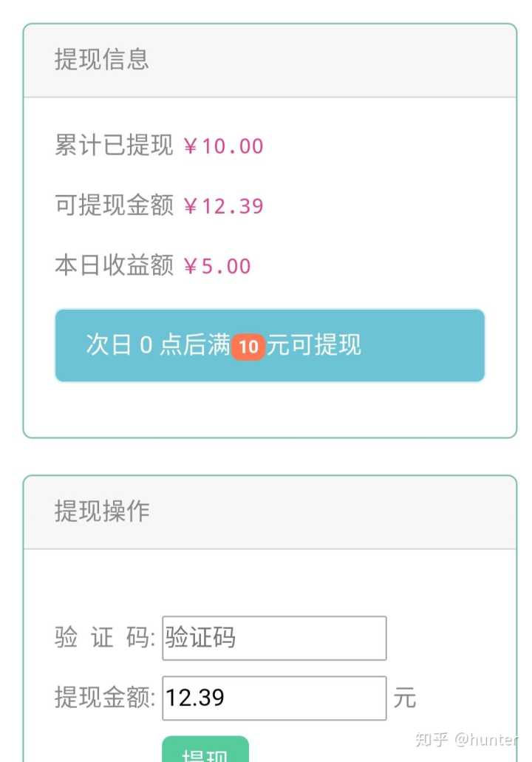
Task: Click the ¥10.00 cumulative withdrawn amount
Action: point(223,146)
